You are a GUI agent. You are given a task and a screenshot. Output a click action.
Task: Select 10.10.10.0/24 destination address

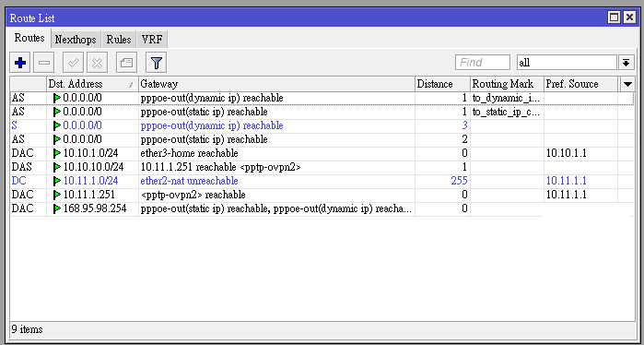point(93,167)
